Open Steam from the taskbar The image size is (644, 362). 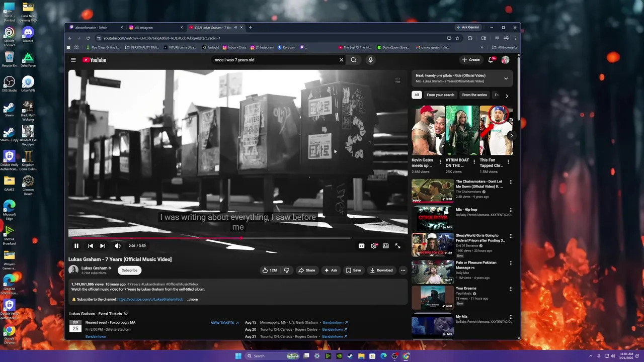(x=350, y=356)
